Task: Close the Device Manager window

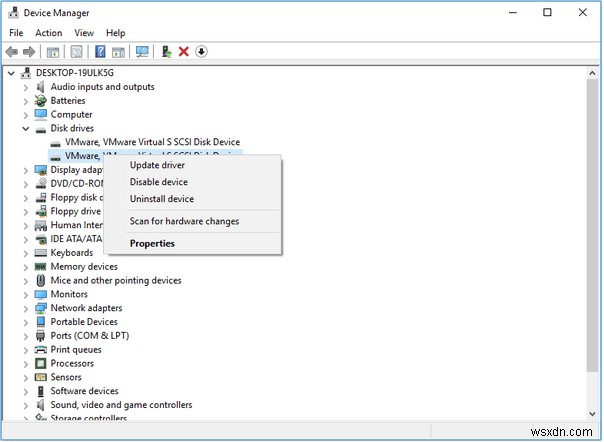Action: (583, 13)
